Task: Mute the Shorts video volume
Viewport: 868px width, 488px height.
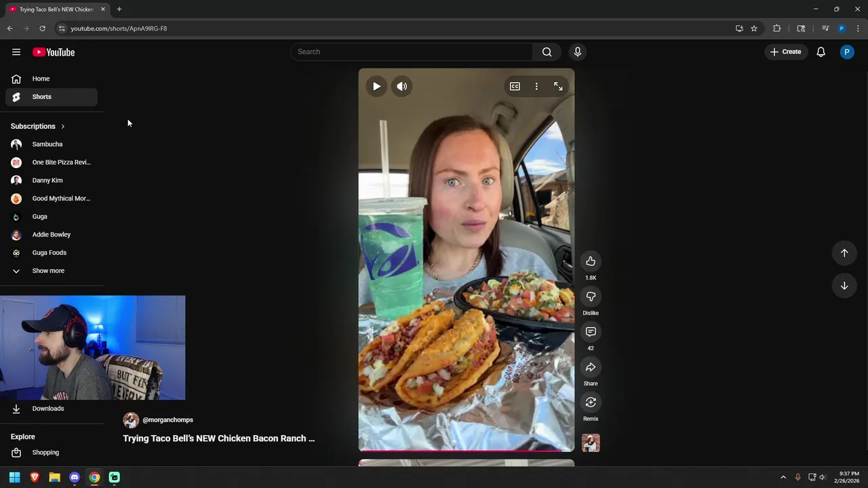Action: 402,86
